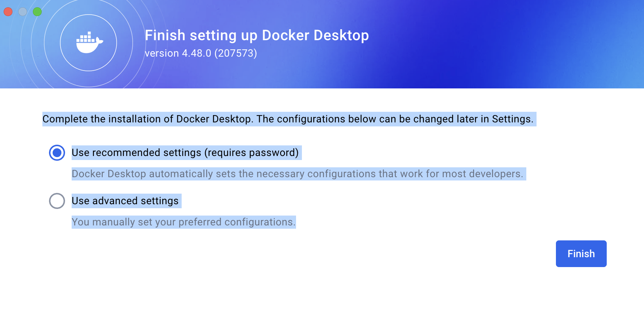Viewport: 644px width, 312px height.
Task: Click the word 'Settings' in intro sentence
Action: (511, 119)
